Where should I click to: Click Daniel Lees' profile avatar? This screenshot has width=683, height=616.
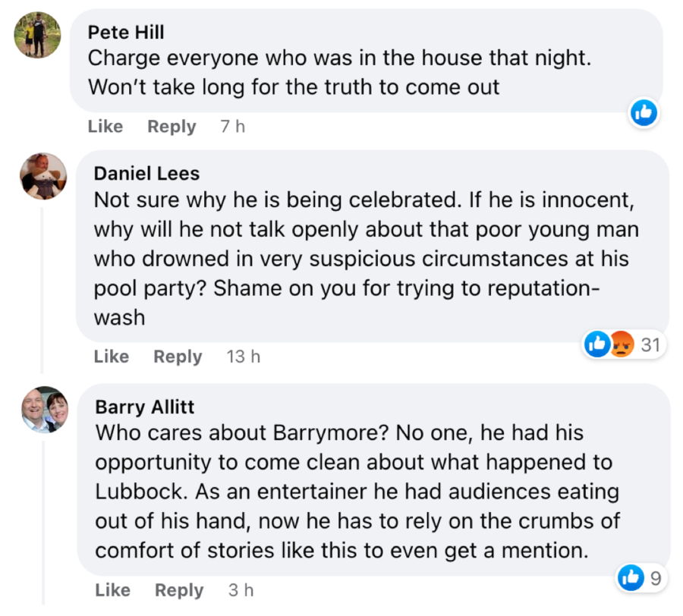coord(42,177)
